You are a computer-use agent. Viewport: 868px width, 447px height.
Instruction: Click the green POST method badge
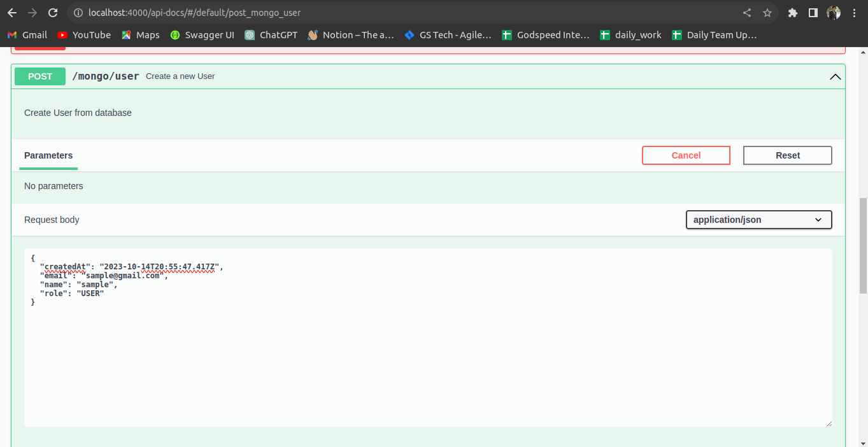40,76
